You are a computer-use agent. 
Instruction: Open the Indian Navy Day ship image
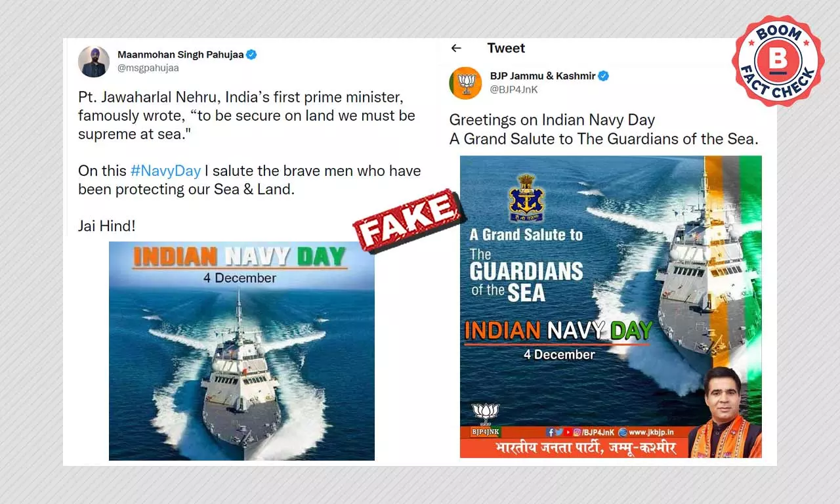241,350
